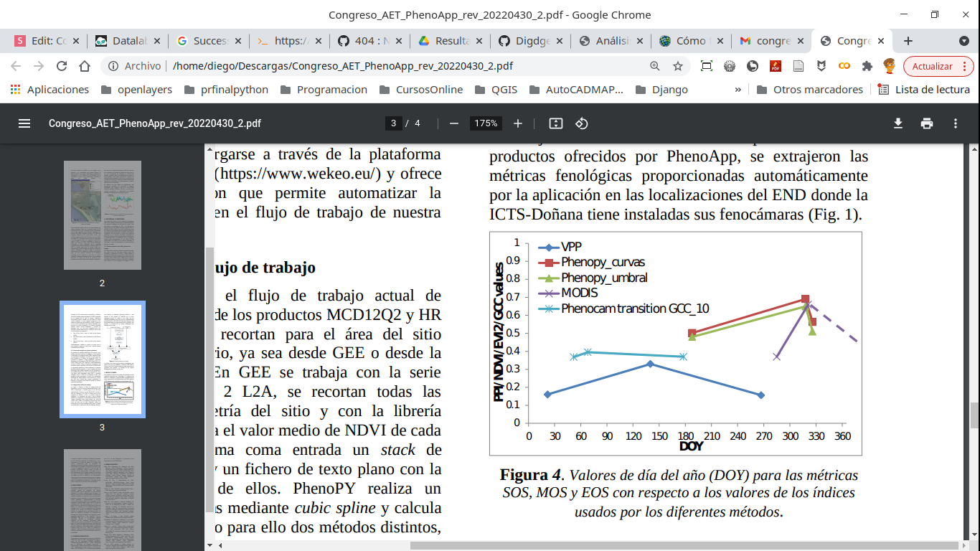This screenshot has width=980, height=551.
Task: Go forward in browser history
Action: coord(39,66)
